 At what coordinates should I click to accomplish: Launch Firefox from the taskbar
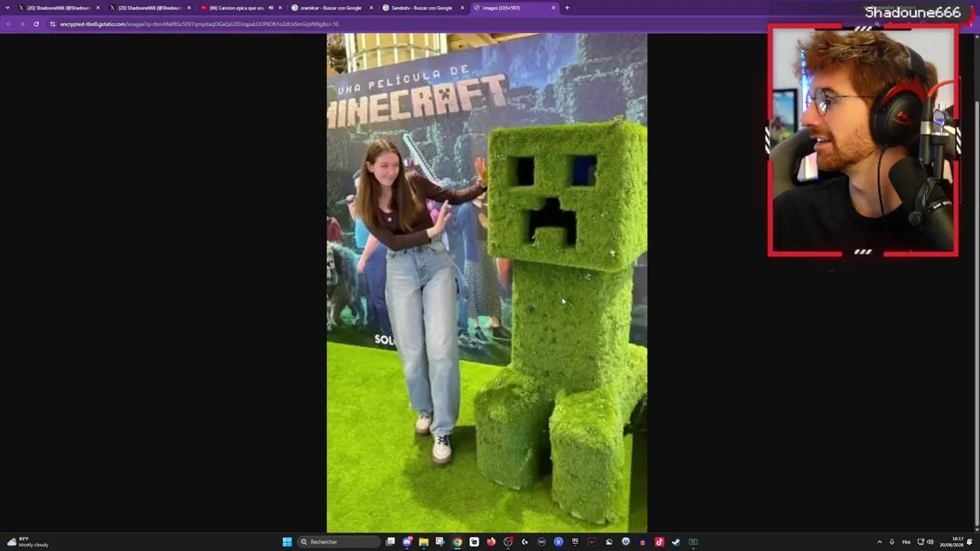[491, 542]
